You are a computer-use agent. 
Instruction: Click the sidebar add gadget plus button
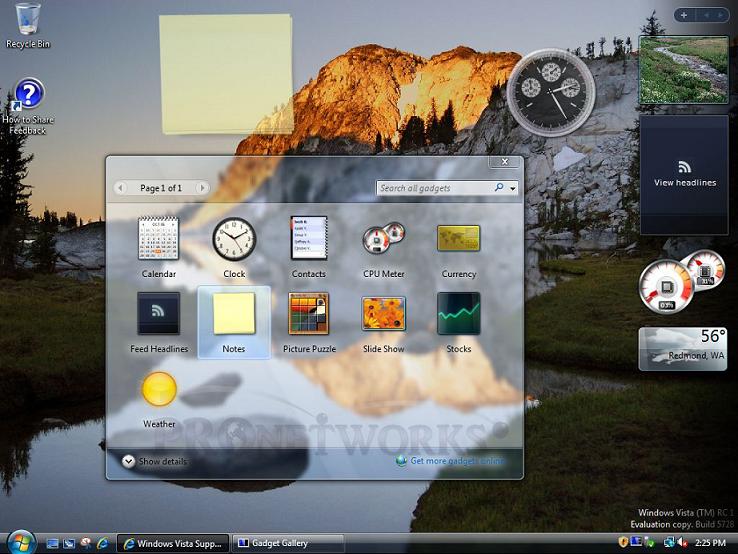point(683,15)
